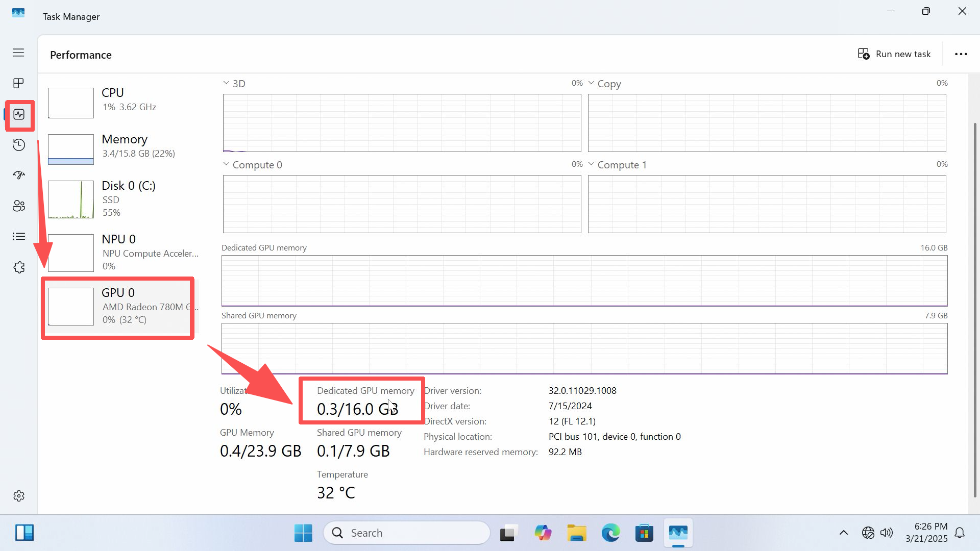
Task: Open the Processes page icon
Action: pyautogui.click(x=18, y=83)
